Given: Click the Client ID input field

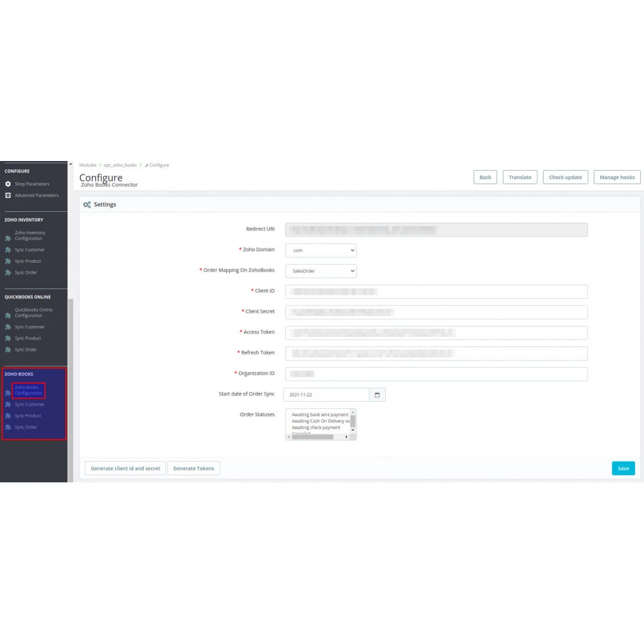Looking at the screenshot, I should coord(436,292).
